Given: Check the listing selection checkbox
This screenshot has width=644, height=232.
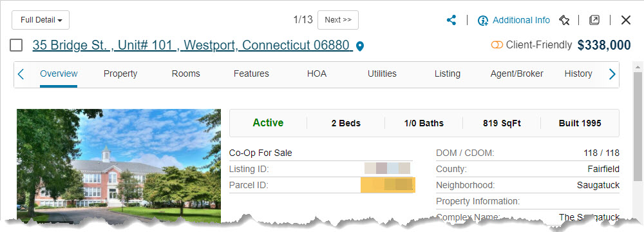Looking at the screenshot, I should coord(16,45).
